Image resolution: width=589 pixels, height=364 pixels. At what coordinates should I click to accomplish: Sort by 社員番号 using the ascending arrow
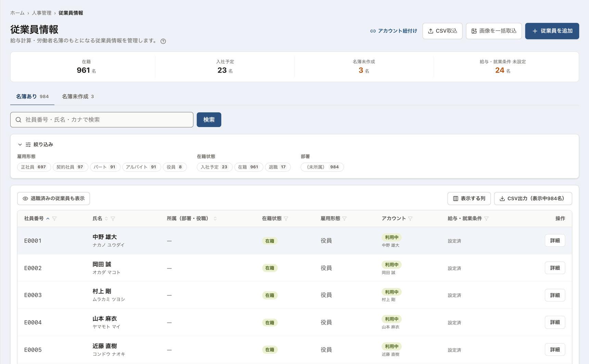pos(48,219)
